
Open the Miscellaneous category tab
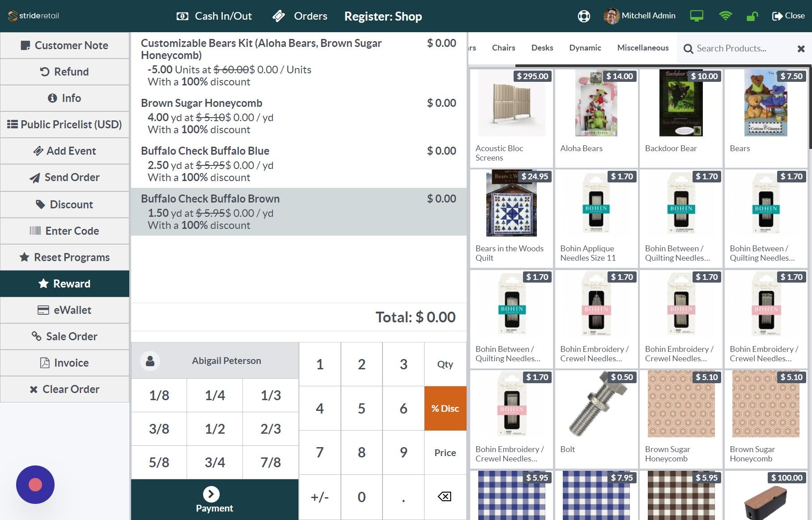point(643,48)
